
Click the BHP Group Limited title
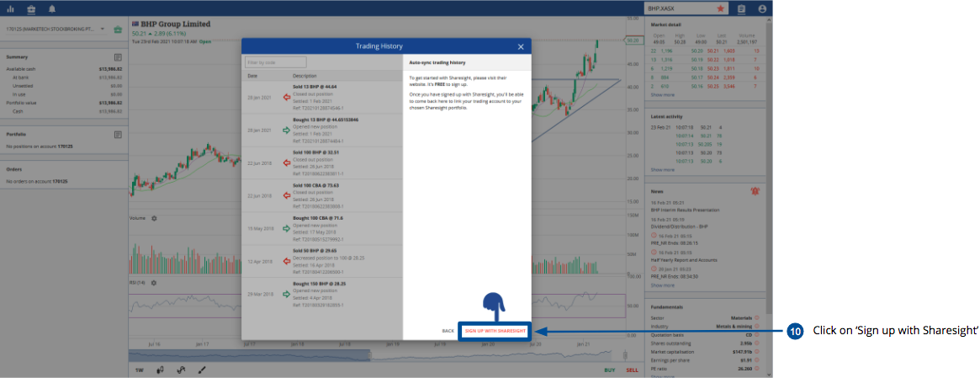[176, 24]
